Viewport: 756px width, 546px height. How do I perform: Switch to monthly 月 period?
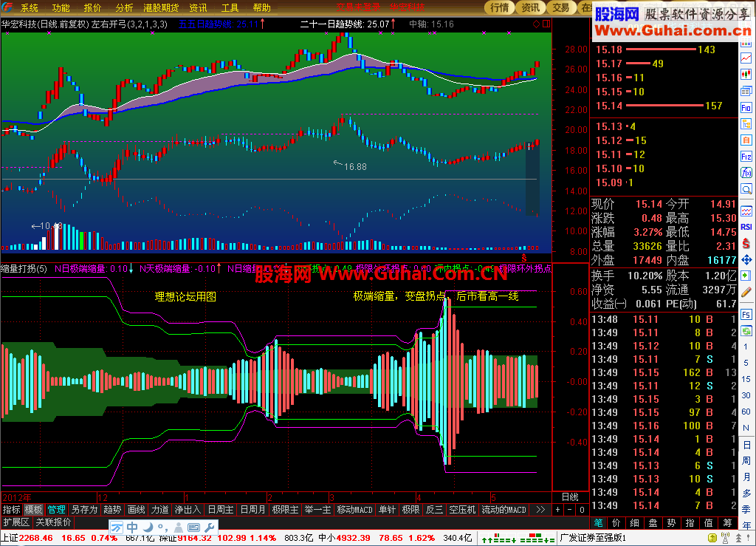pyautogui.click(x=746, y=477)
